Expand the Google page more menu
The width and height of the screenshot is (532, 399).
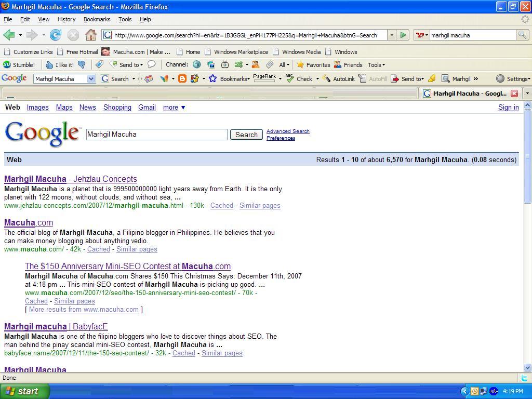click(174, 108)
